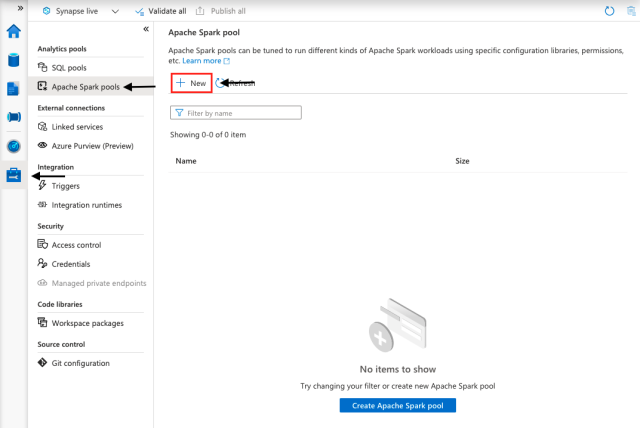Sort by the Size column header
640x428 pixels.
[x=462, y=161]
